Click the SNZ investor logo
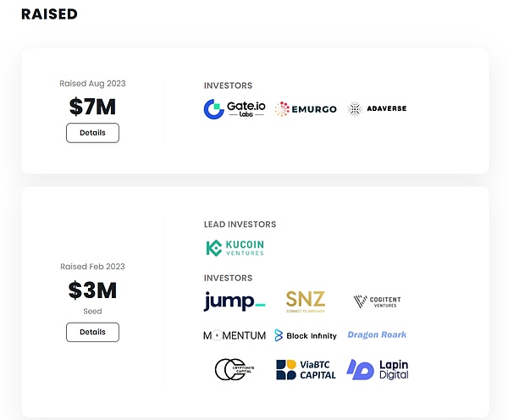The height and width of the screenshot is (420, 508). pyautogui.click(x=306, y=301)
